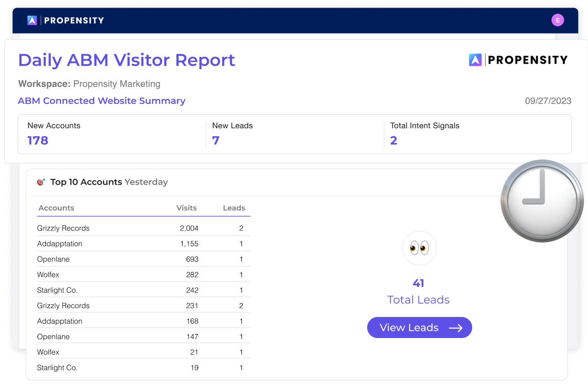Select the Grizzly Records row with 2,004 visits
Viewport: 588px width, 386px height.
[x=135, y=228]
